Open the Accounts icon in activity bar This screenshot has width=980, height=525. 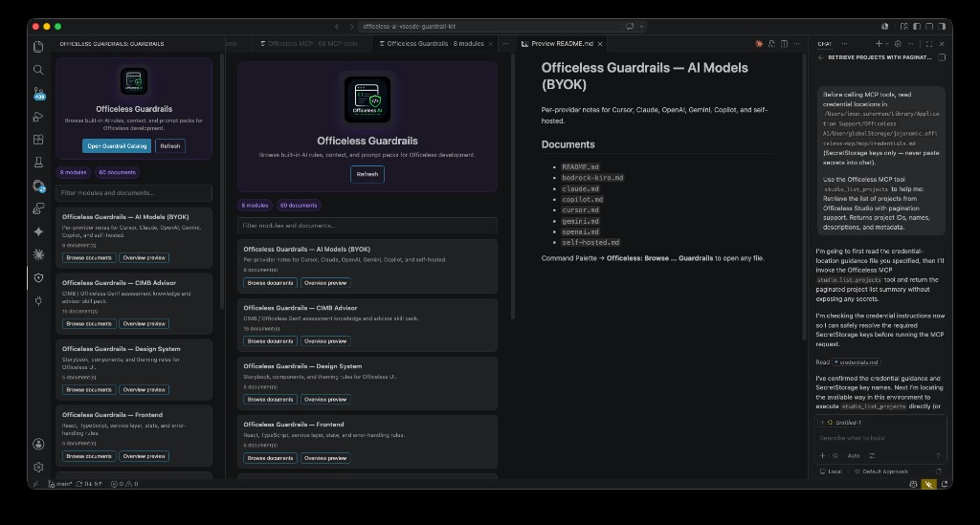tap(38, 444)
